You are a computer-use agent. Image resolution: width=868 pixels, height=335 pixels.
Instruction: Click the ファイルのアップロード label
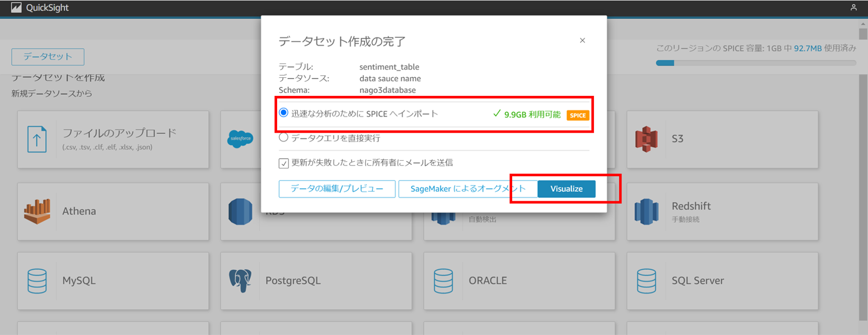[x=120, y=133]
